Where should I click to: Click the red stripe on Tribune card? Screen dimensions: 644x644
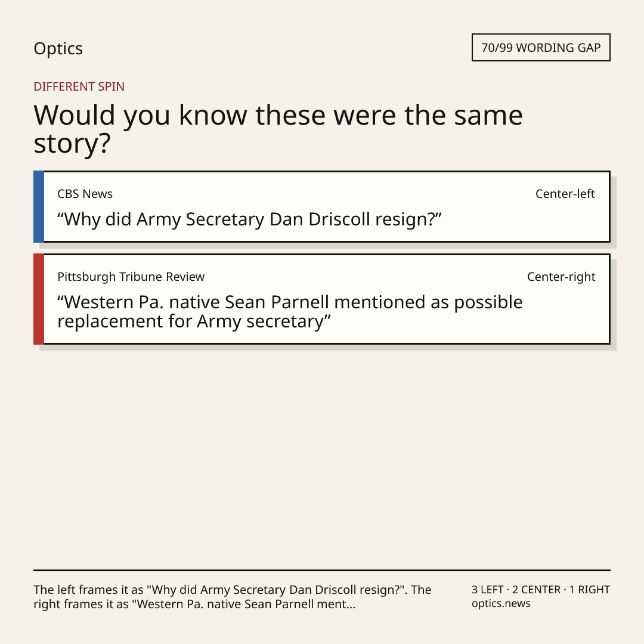39,299
